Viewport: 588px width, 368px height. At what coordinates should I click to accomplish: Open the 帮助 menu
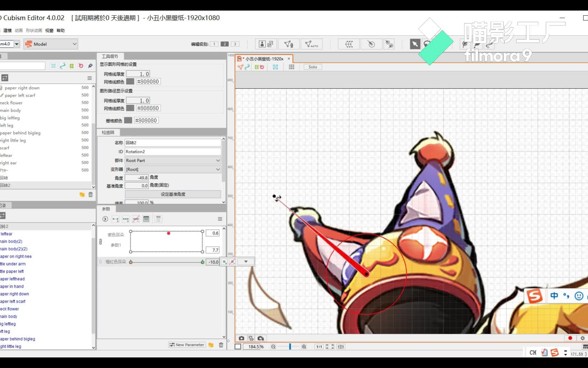61,31
